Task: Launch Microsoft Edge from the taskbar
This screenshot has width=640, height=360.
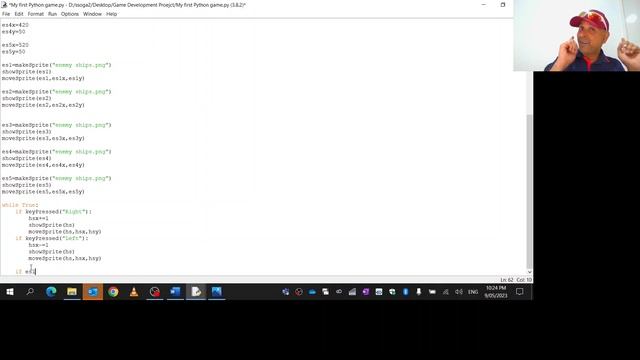Action: pos(51,291)
